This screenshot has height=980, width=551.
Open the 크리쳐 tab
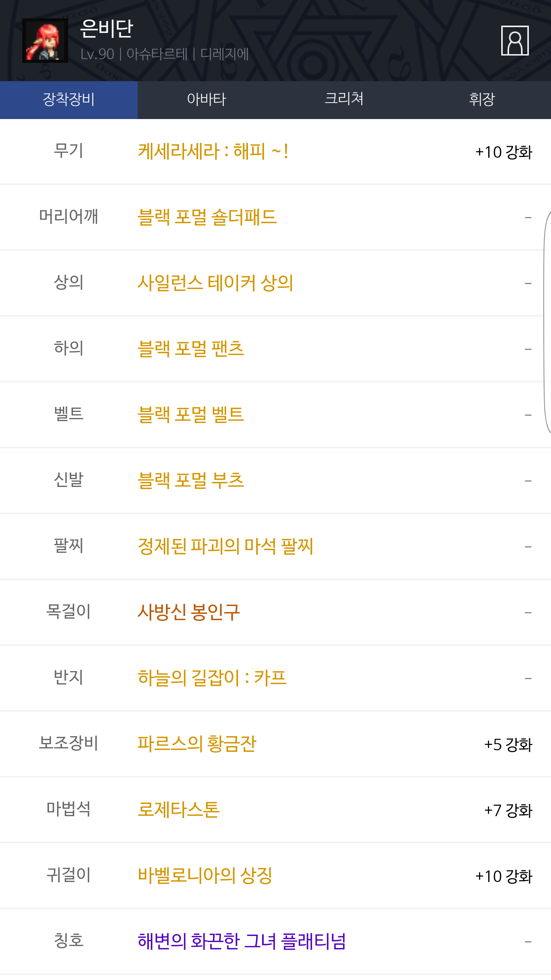(344, 100)
